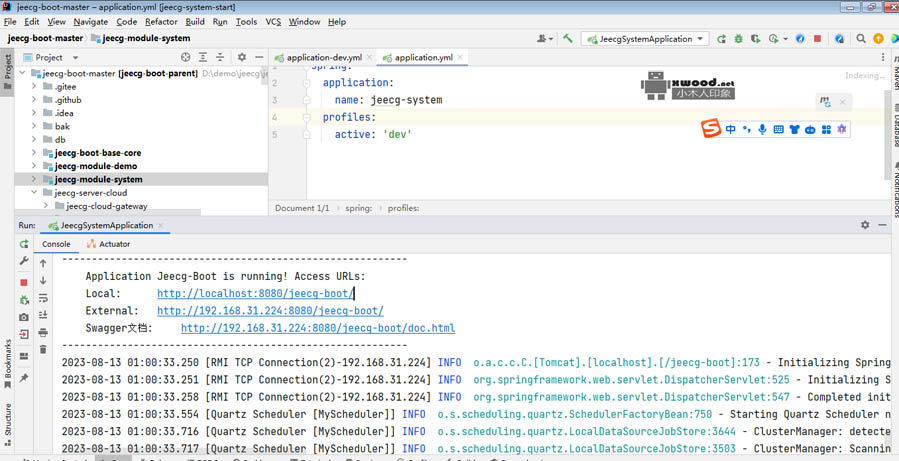
Task: Expand the .github folder
Action: click(x=34, y=100)
